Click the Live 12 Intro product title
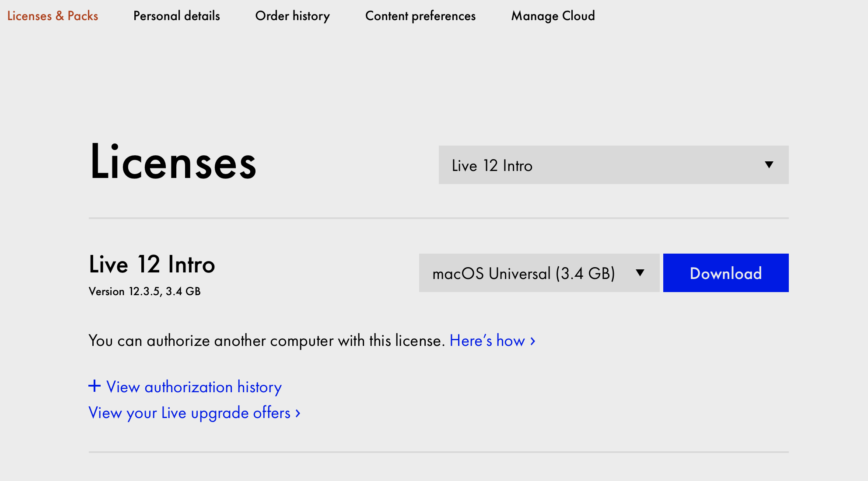Viewport: 868px width, 481px height. point(152,265)
